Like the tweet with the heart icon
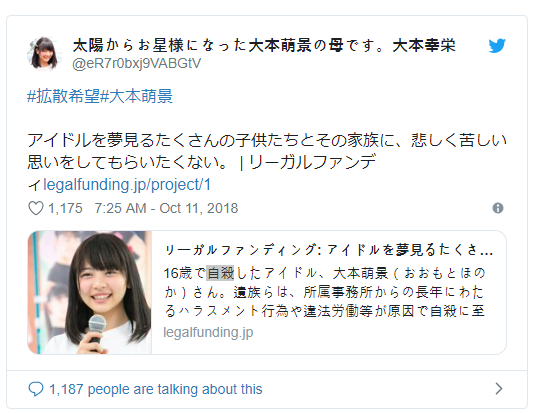Viewport: 536px width, 413px height. (x=36, y=208)
